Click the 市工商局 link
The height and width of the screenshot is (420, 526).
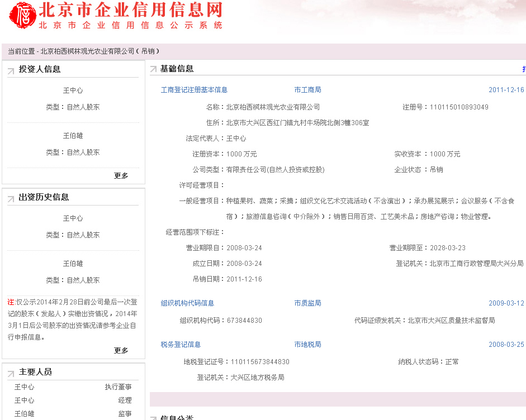(x=307, y=90)
